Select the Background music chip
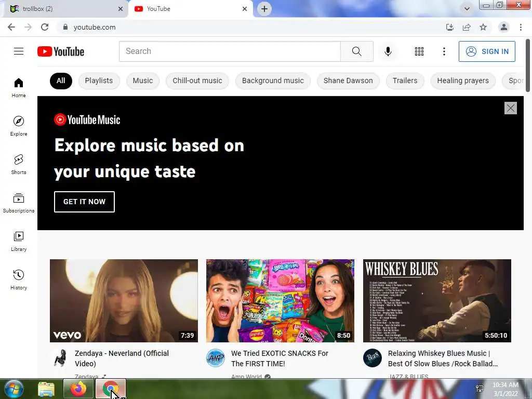532x399 pixels. click(273, 81)
